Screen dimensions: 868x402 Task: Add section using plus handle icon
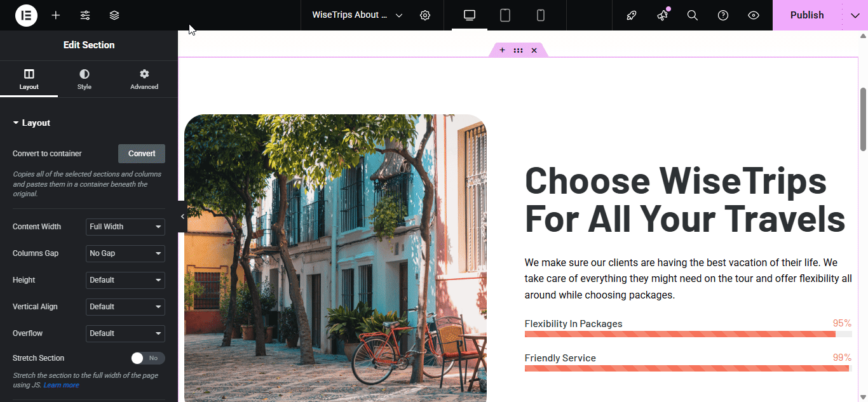502,50
